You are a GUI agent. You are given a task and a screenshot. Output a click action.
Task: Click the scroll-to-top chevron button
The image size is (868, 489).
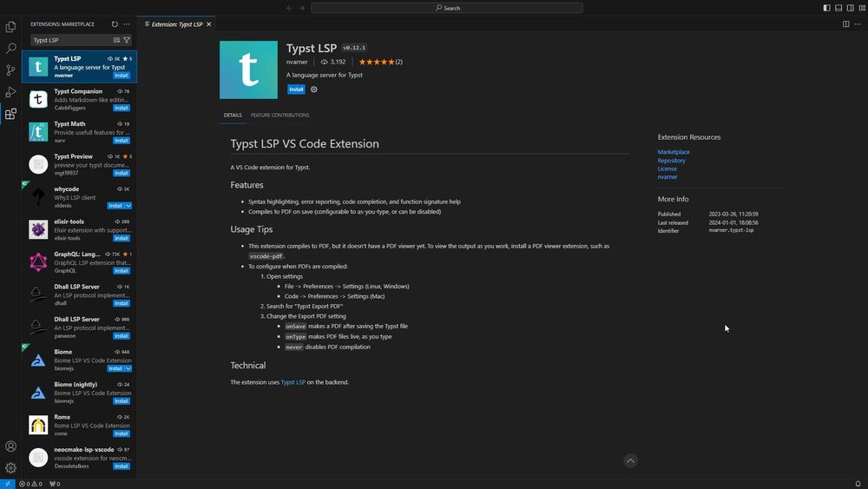pos(630,460)
